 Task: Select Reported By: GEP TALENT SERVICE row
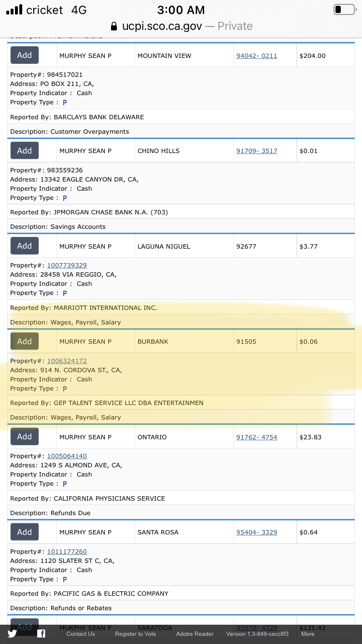[181, 403]
